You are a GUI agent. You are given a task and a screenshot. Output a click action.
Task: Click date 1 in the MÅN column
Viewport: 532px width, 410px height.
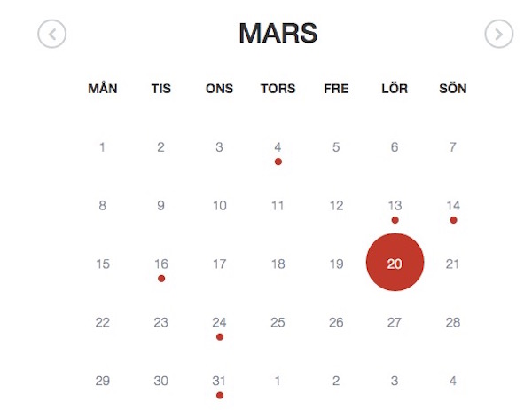[102, 147]
